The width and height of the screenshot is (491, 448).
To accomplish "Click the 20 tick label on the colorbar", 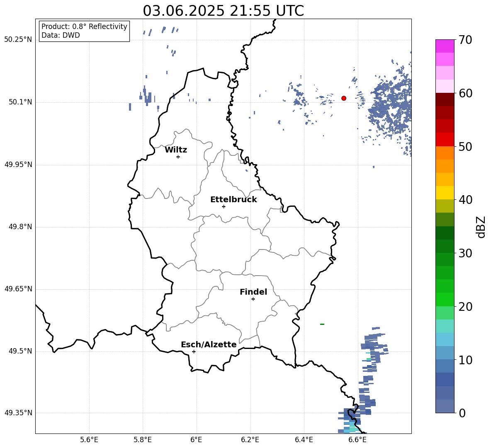I will [x=465, y=306].
